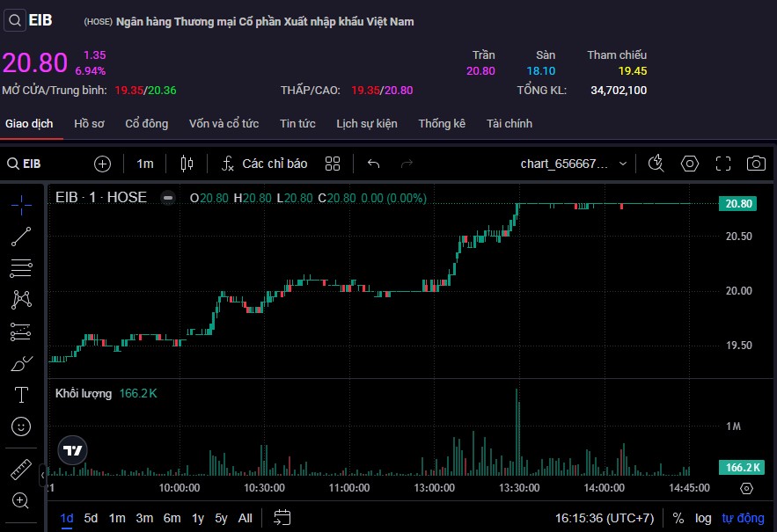Take a chart snapshot with camera icon

point(755,164)
